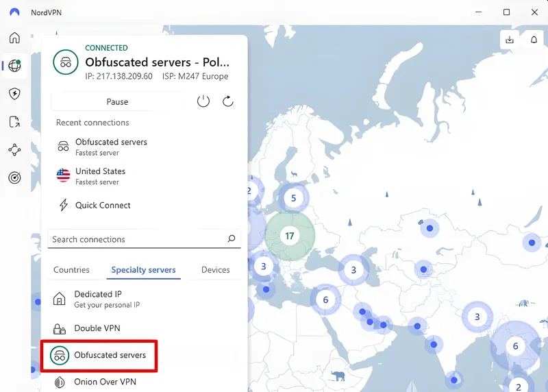548x392 pixels.
Task: Click the green 17 server cluster on map
Action: coord(290,236)
